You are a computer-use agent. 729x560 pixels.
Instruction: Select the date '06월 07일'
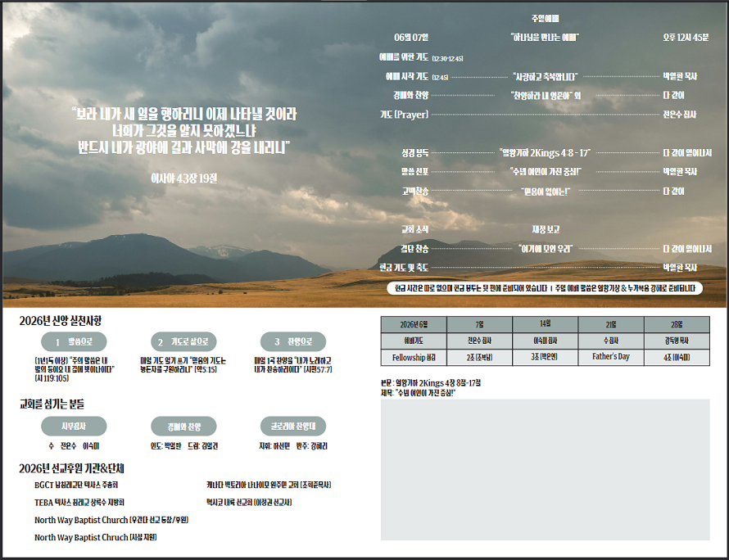(411, 38)
